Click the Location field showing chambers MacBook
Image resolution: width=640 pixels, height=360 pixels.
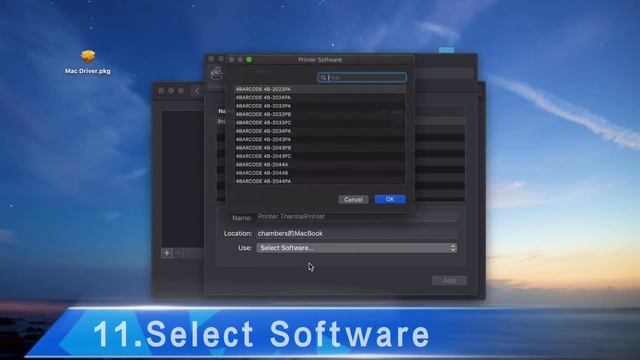point(357,233)
